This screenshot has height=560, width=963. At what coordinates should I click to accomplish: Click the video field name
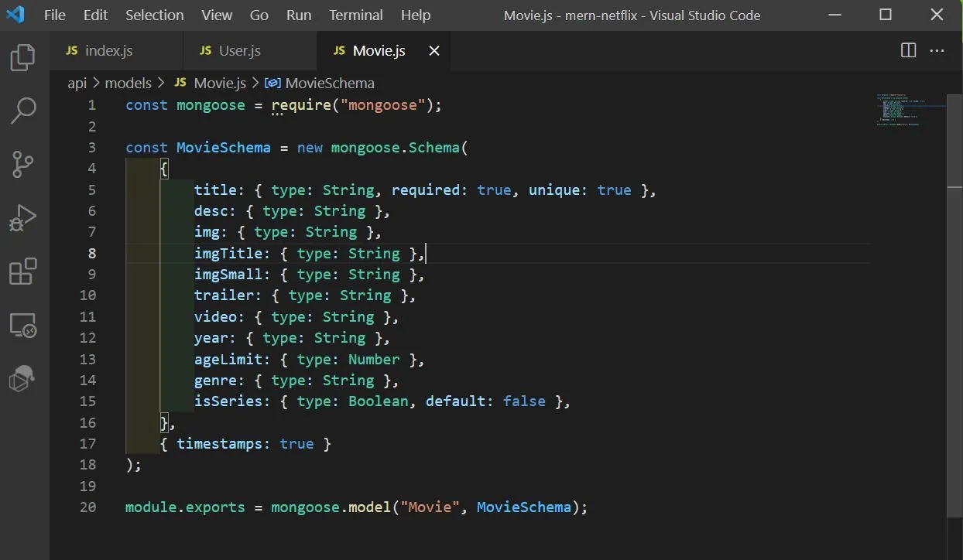pyautogui.click(x=215, y=317)
